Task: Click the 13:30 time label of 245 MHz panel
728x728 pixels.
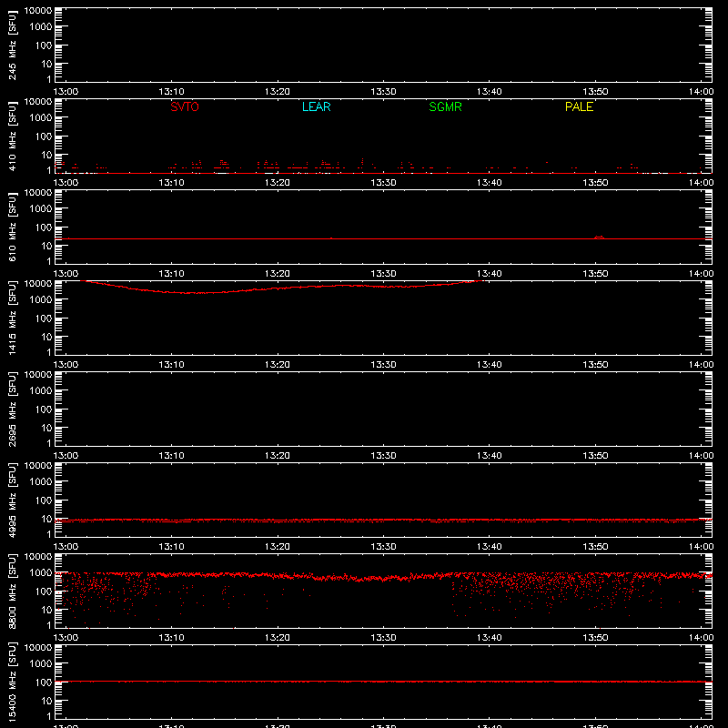Action: point(383,92)
